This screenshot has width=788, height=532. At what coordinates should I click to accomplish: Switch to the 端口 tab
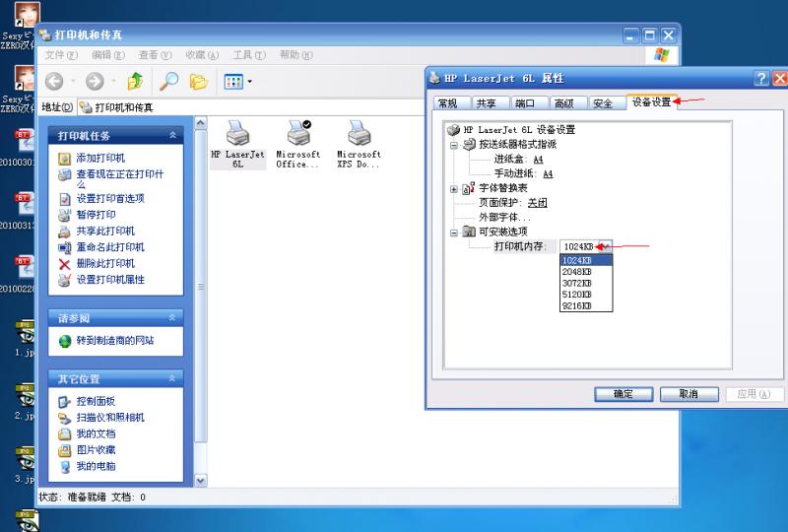pyautogui.click(x=525, y=103)
